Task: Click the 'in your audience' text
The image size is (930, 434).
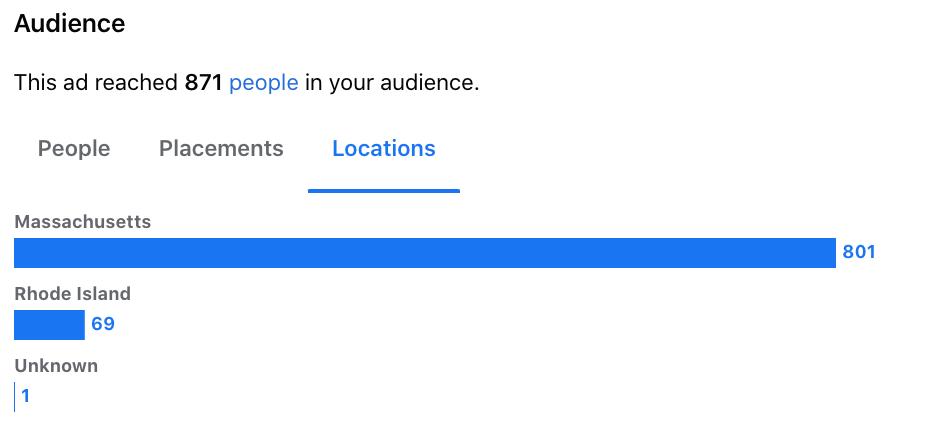Action: [x=392, y=82]
